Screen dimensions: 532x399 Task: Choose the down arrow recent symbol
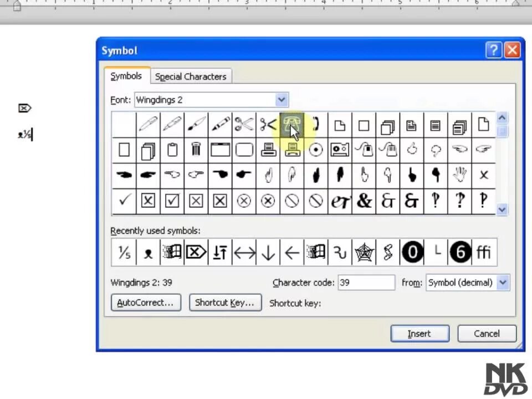coord(268,253)
